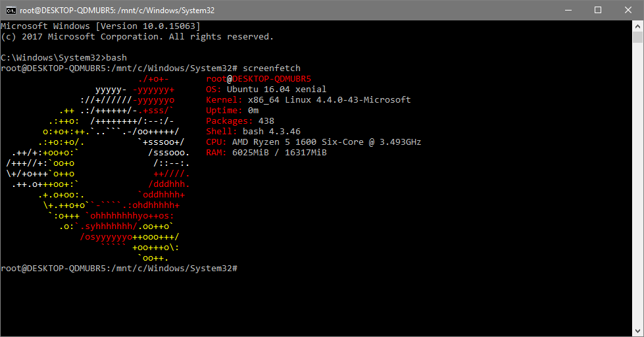Minimize the terminal window
Image resolution: width=644 pixels, height=337 pixels.
click(568, 11)
